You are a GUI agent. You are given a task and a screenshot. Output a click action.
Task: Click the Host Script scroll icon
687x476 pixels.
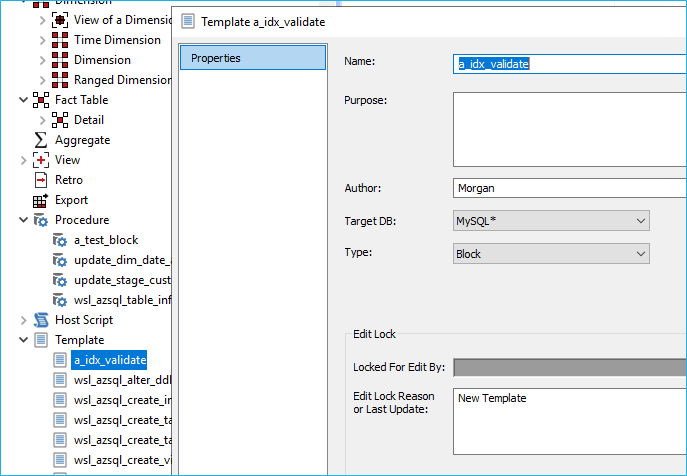click(41, 320)
